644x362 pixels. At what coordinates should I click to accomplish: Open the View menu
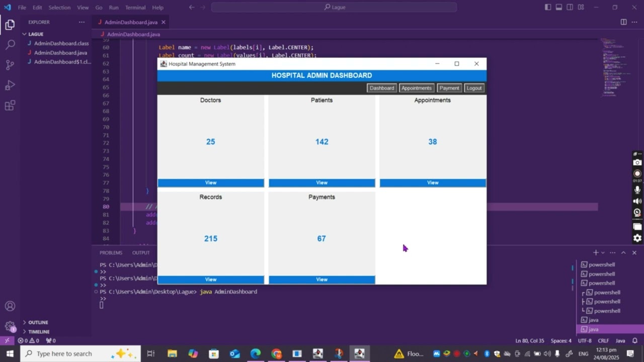click(x=83, y=8)
